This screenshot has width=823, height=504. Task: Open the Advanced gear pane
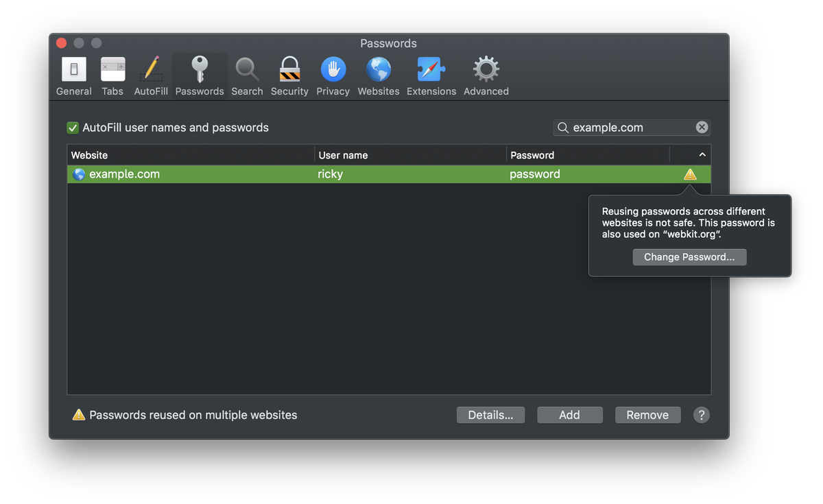(x=486, y=76)
